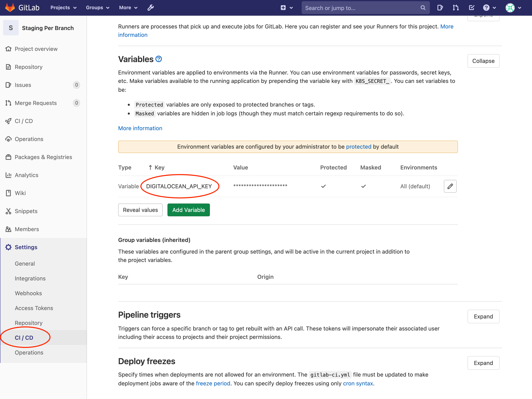Click the Analytics chart icon
The width and height of the screenshot is (532, 399).
click(x=8, y=175)
